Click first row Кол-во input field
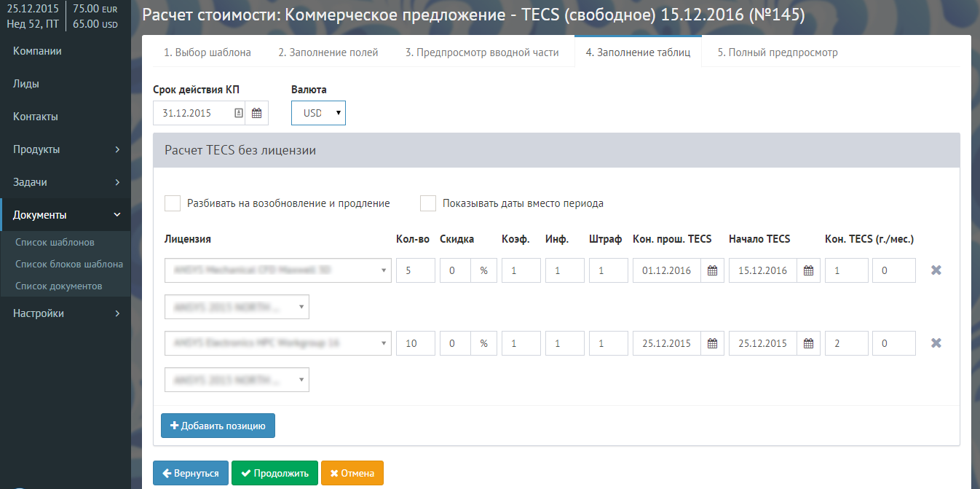The width and height of the screenshot is (980, 489). [x=415, y=270]
